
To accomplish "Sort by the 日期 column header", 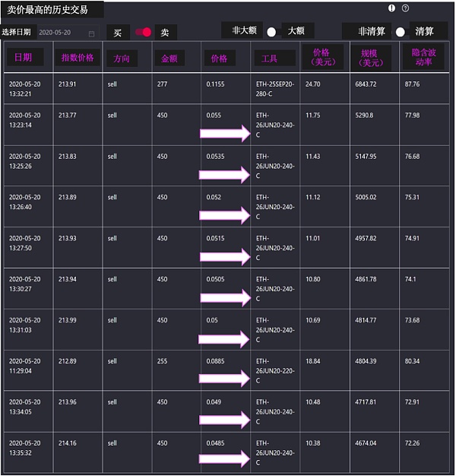I will pos(24,58).
